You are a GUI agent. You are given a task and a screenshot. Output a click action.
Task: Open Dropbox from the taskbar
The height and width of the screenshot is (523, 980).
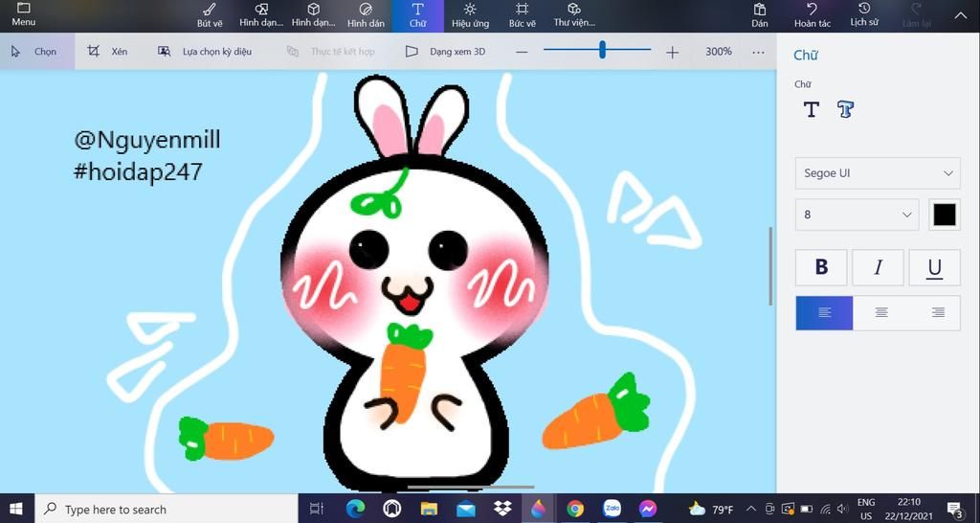coord(502,509)
